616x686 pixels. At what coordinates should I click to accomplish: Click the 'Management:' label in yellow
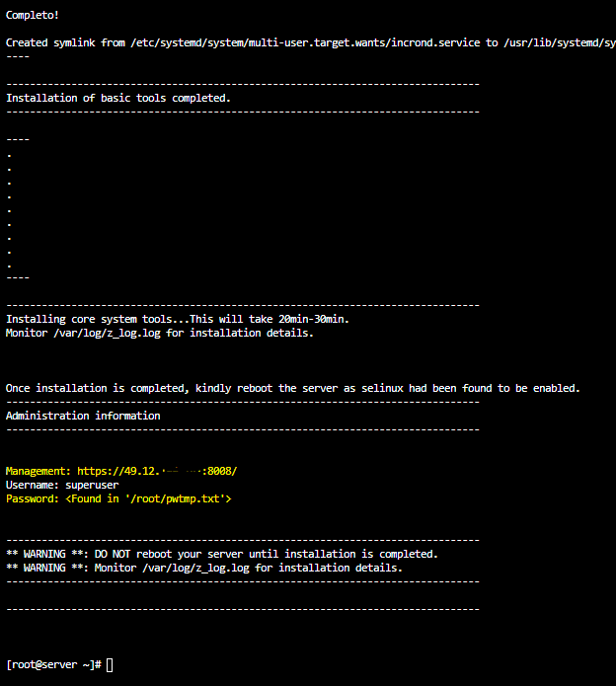pos(38,471)
